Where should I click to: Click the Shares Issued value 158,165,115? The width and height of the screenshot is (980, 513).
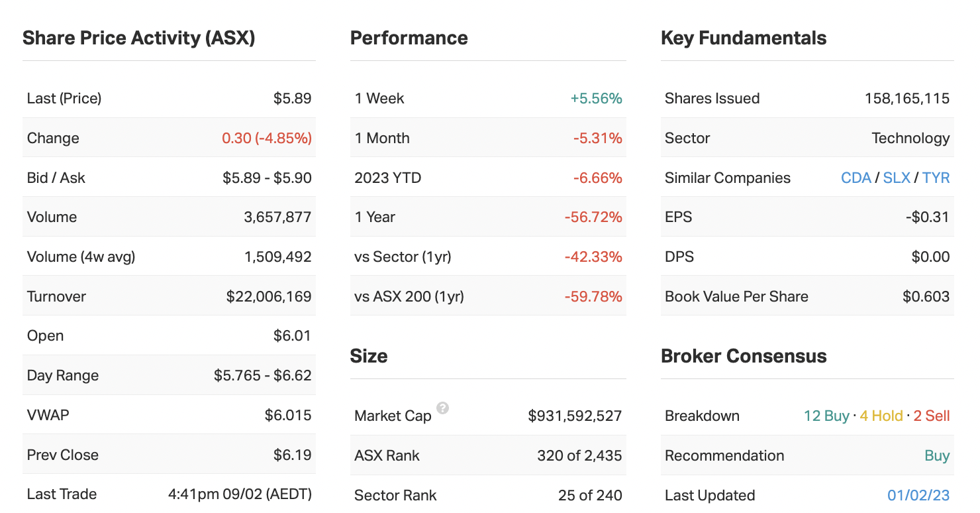point(906,99)
